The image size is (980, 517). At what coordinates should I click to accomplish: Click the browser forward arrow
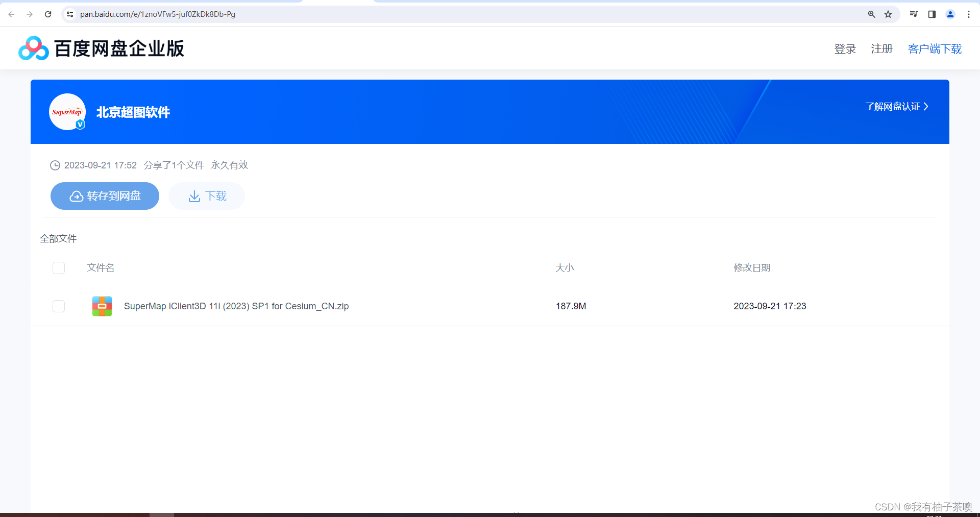[x=30, y=14]
